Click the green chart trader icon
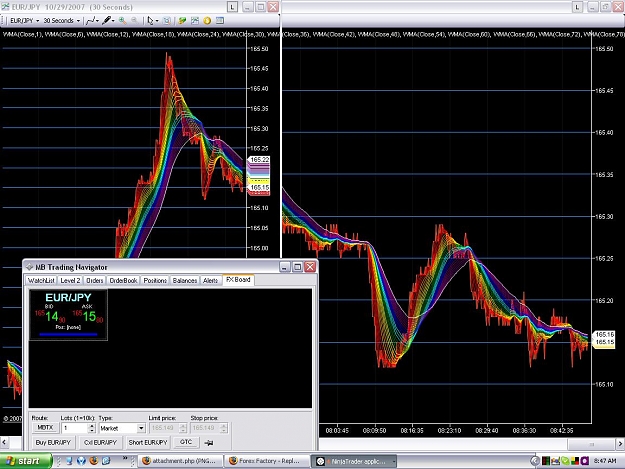Image resolution: width=625 pixels, height=469 pixels. click(x=182, y=20)
